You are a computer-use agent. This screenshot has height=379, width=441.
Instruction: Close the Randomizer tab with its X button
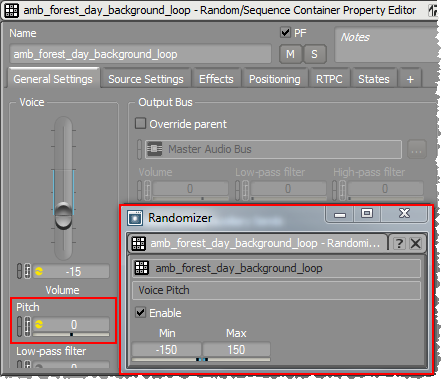pos(415,243)
